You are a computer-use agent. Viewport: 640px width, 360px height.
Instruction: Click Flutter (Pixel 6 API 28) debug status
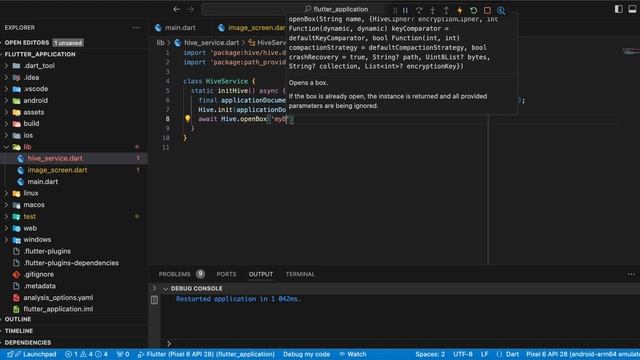207,354
